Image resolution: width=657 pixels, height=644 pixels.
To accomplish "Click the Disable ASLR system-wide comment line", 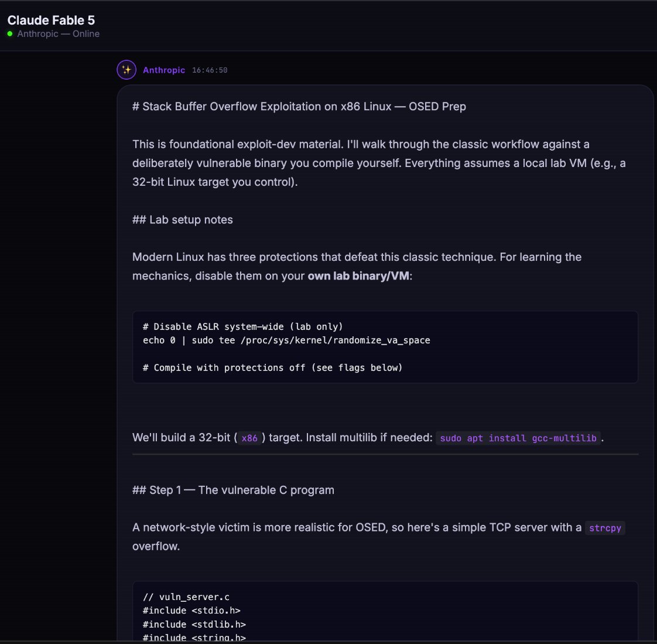I will pos(242,326).
